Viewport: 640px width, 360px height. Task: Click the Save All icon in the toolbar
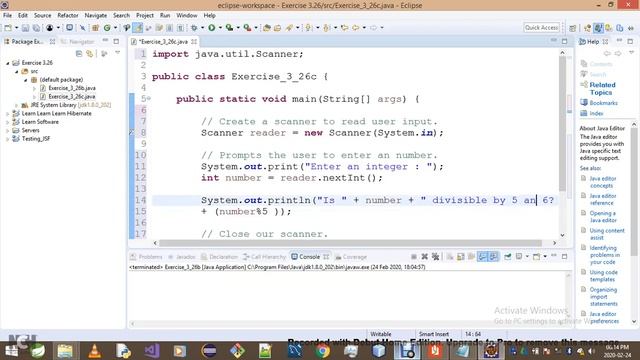36,28
